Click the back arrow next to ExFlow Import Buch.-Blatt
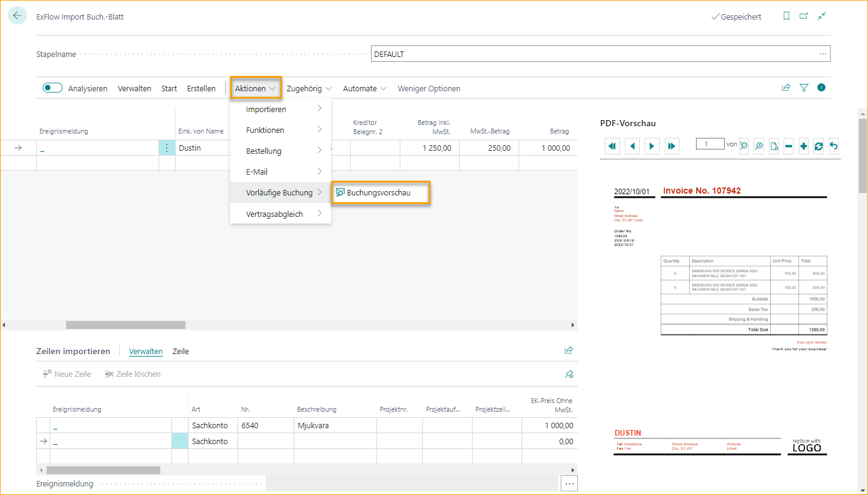Screen dimensions: 868x495 [17, 15]
